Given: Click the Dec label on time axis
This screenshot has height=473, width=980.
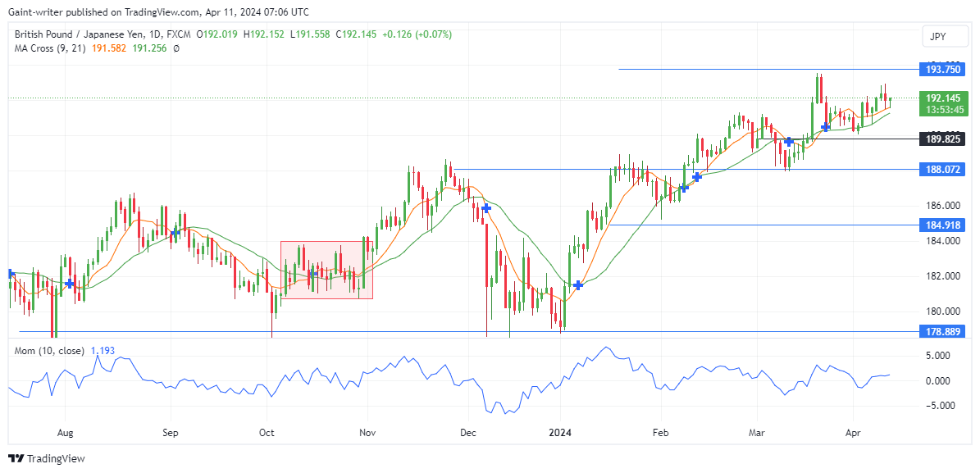Looking at the screenshot, I should [467, 432].
